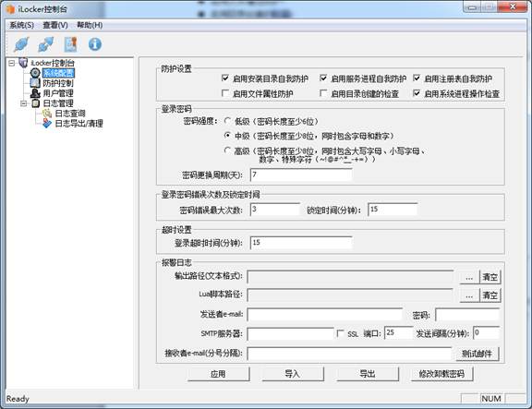Click the disconnect plug toolbar icon

tap(46, 44)
